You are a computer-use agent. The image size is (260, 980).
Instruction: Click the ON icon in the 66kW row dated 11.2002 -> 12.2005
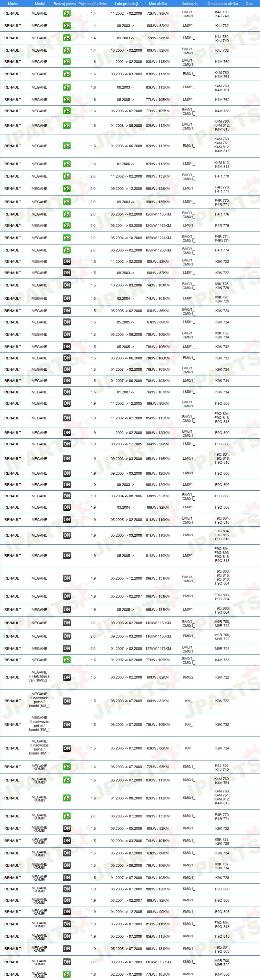pyautogui.click(x=67, y=403)
